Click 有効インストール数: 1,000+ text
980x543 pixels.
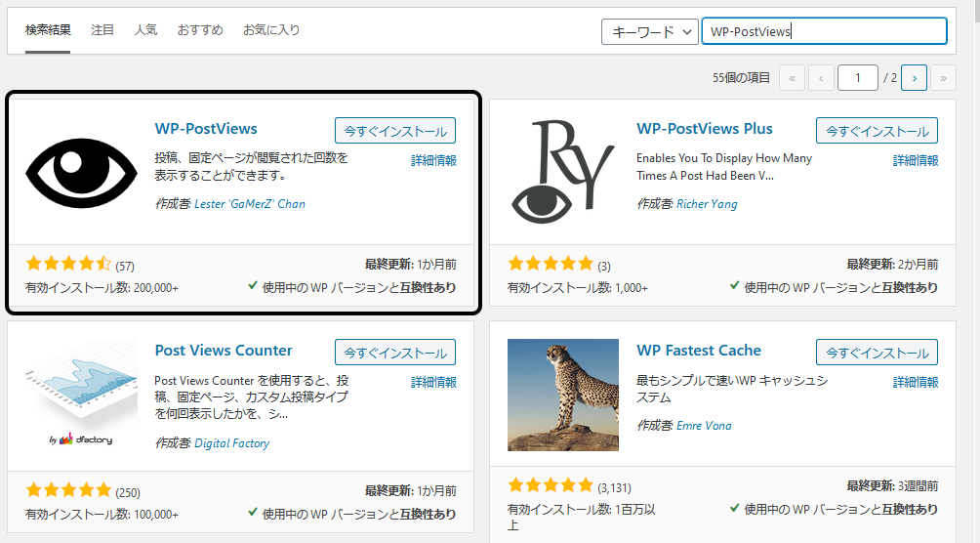[578, 288]
